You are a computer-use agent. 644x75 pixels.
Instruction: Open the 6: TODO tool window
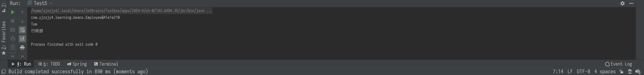49,64
